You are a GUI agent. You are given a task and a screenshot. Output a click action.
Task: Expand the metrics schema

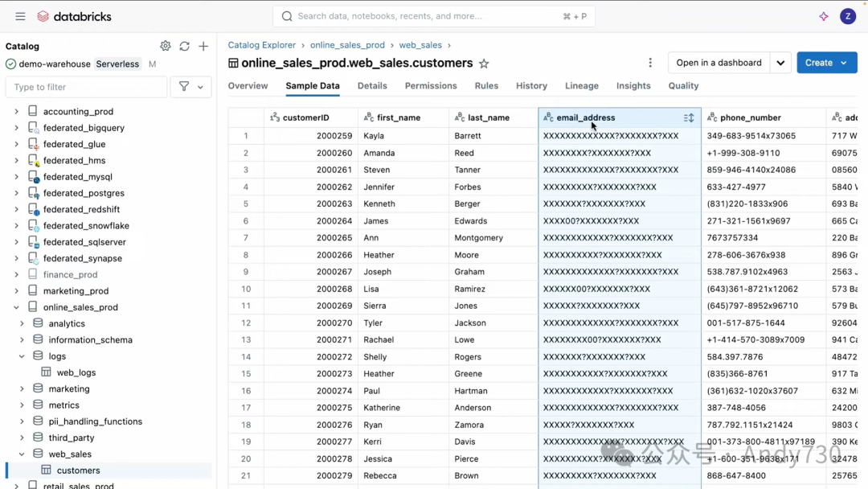pyautogui.click(x=22, y=405)
